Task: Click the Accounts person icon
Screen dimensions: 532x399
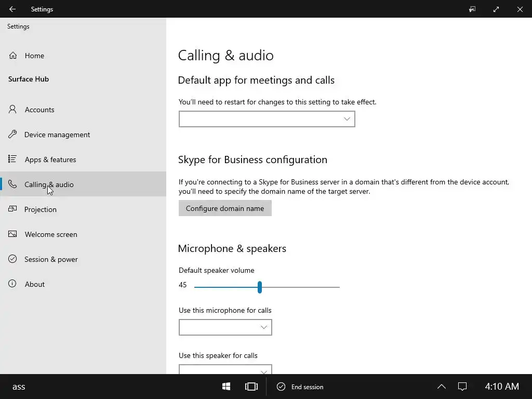Action: click(x=12, y=109)
